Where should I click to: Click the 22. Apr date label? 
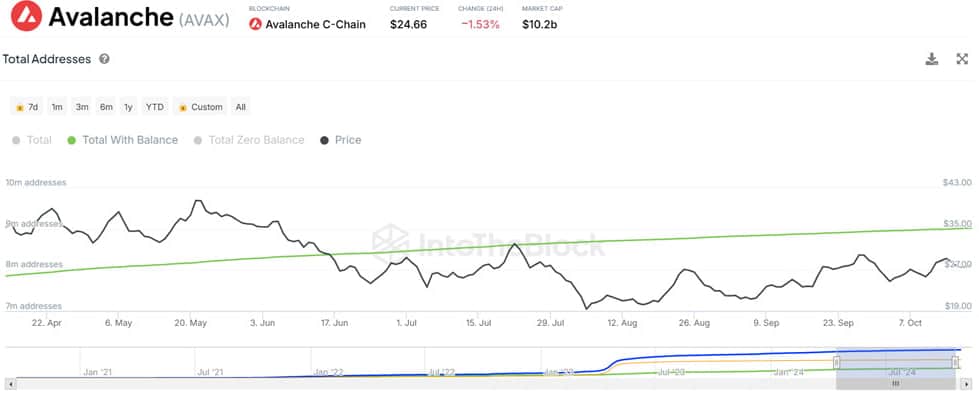pos(46,323)
